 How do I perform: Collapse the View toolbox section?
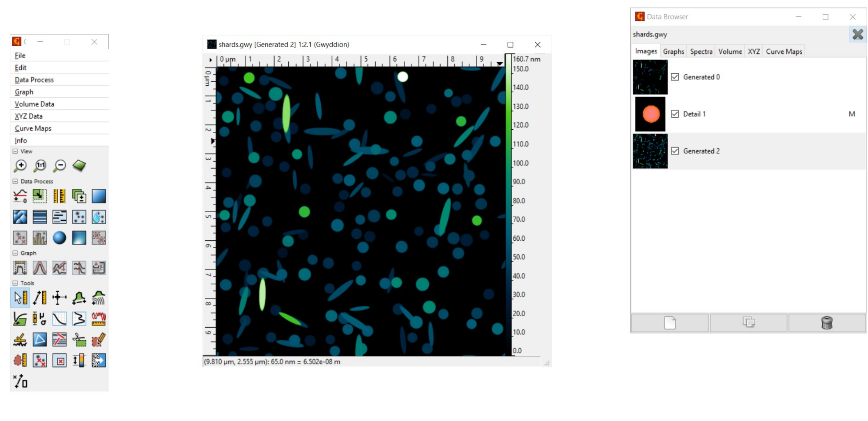click(x=15, y=151)
